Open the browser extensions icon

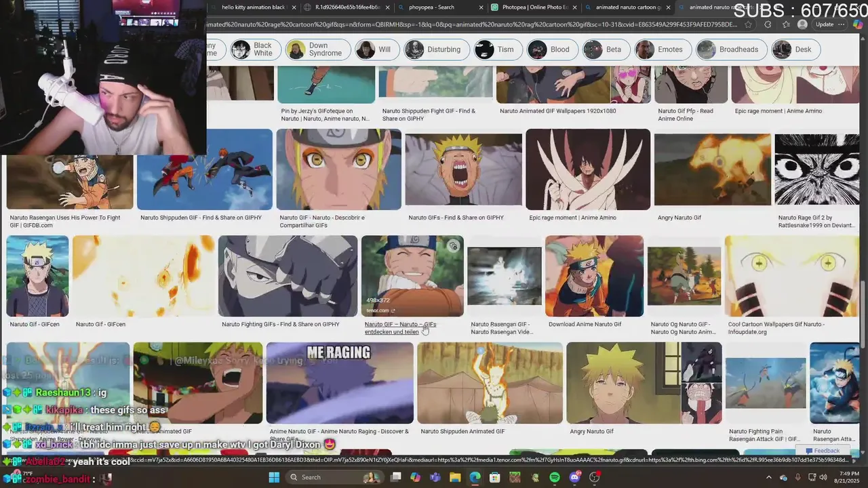pos(768,24)
